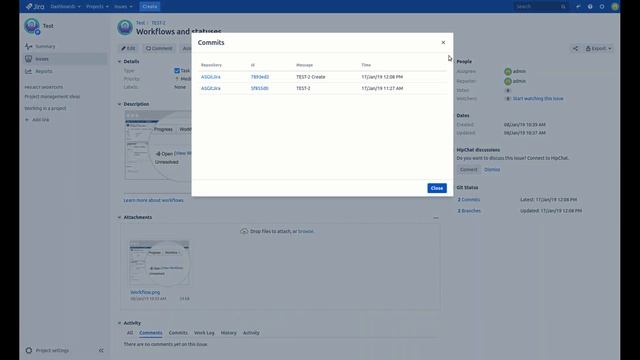The height and width of the screenshot is (360, 640).
Task: Click the Jira logo in the top bar
Action: [x=35, y=7]
